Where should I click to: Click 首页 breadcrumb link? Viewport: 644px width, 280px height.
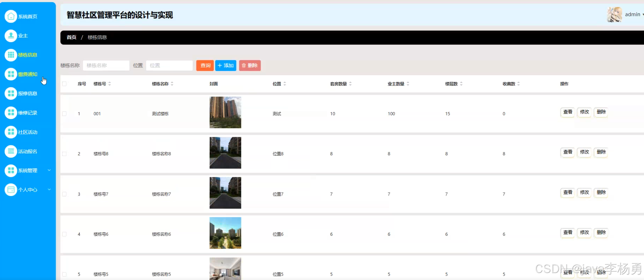71,37
